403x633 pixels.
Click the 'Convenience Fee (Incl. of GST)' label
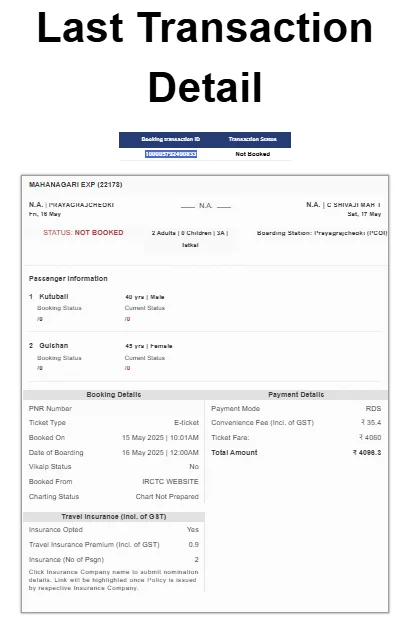pos(262,423)
